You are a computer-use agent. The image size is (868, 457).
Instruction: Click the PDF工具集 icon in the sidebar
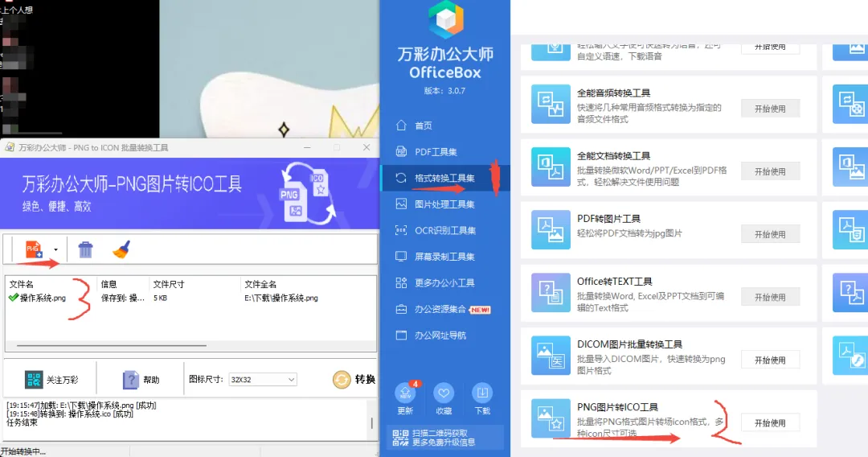(x=401, y=151)
